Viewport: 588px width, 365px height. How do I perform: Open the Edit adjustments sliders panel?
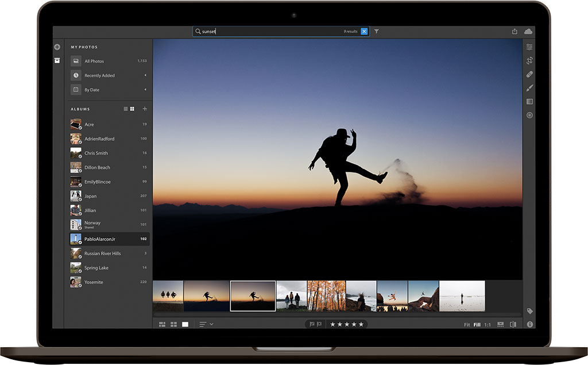point(529,47)
